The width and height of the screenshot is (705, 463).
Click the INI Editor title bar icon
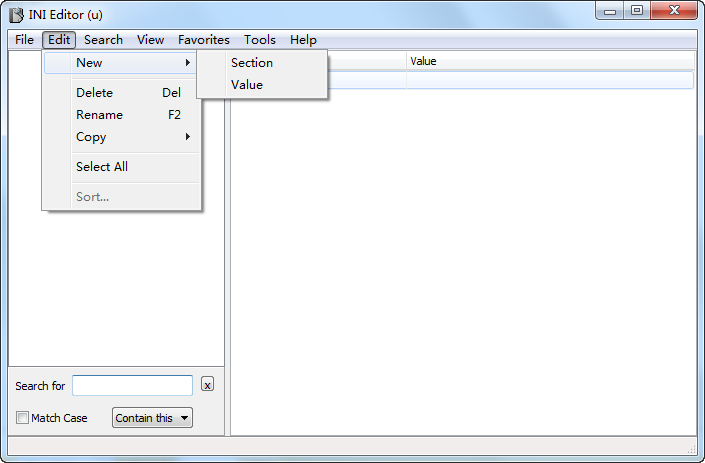point(16,15)
